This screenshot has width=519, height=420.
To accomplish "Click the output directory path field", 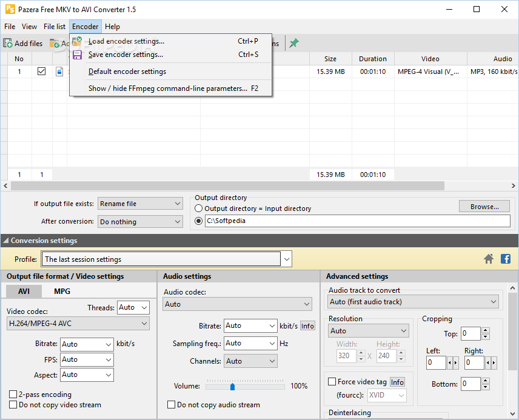I will tap(358, 221).
